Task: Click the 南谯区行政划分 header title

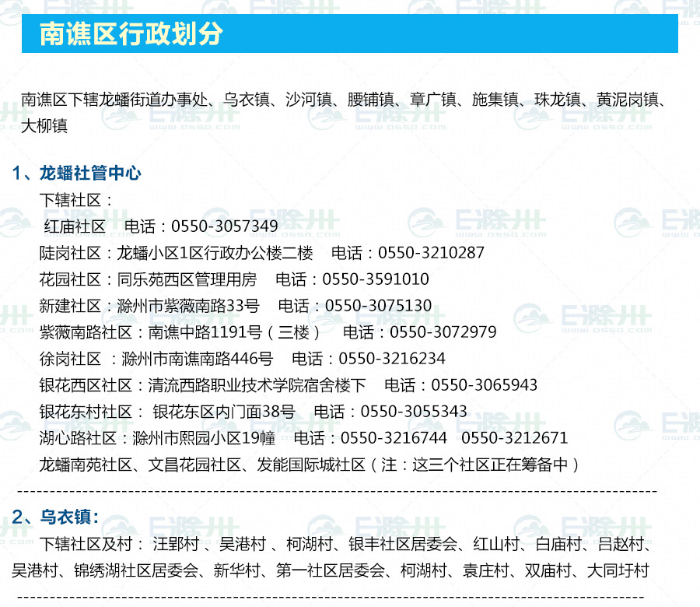Action: (131, 34)
